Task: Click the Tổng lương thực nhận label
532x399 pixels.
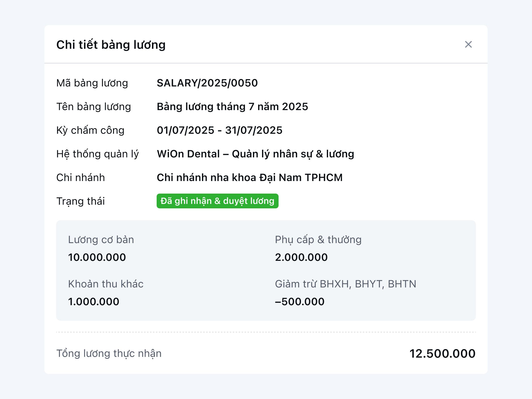Action: (x=109, y=353)
